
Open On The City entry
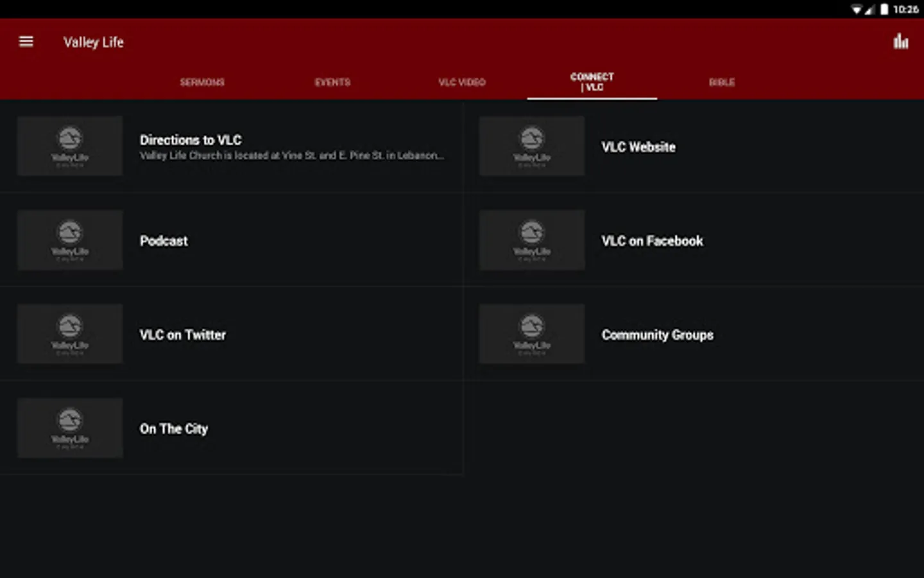[231, 428]
